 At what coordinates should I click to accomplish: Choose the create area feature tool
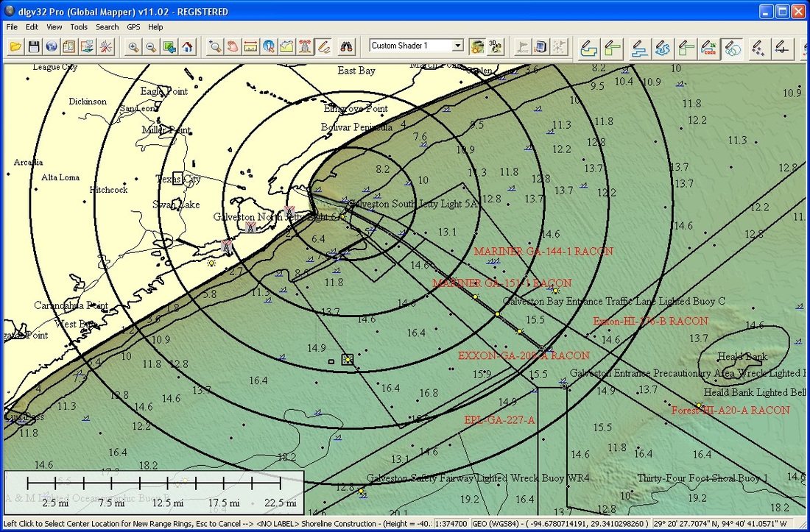click(x=589, y=48)
